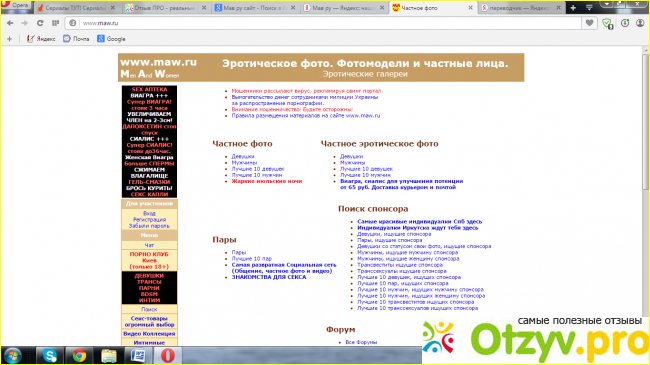Open the Speed Dial grid icon
Viewport: 650px width, 365px height.
[55, 23]
